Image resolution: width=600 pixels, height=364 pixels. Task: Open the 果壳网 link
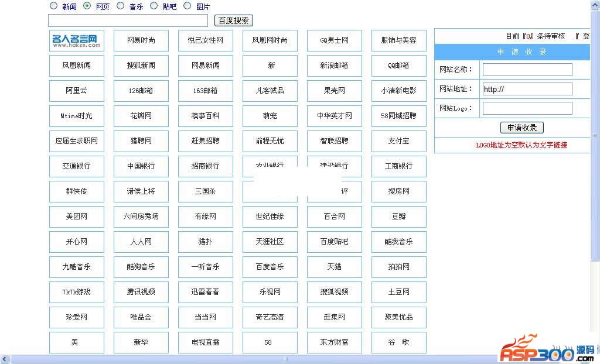click(x=335, y=91)
